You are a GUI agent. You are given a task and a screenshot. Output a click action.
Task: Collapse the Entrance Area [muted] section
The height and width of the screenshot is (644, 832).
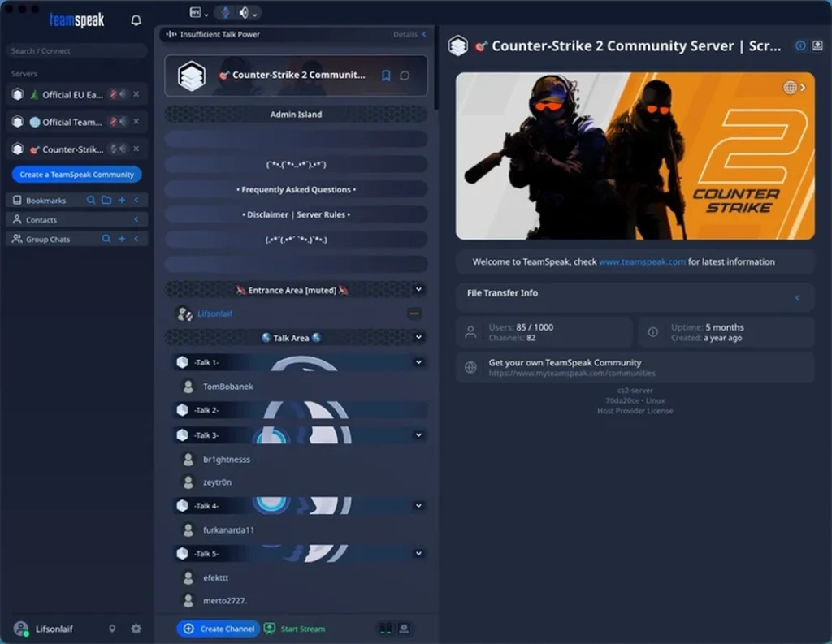click(418, 290)
